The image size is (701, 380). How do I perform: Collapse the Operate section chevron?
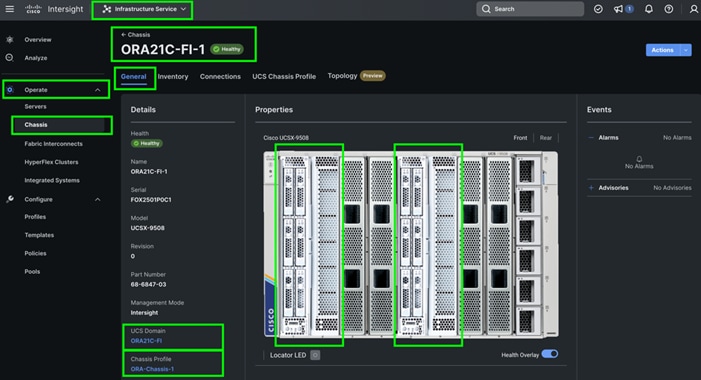[97, 90]
